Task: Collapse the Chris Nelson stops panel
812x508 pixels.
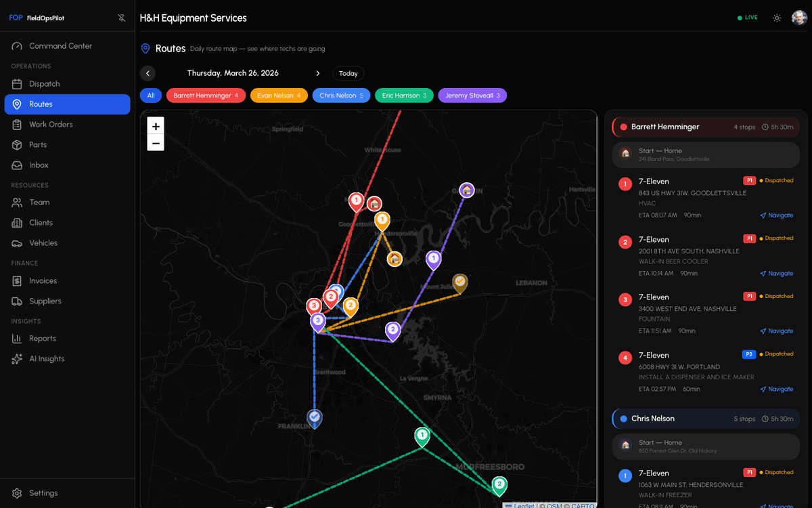Action: pyautogui.click(x=705, y=419)
